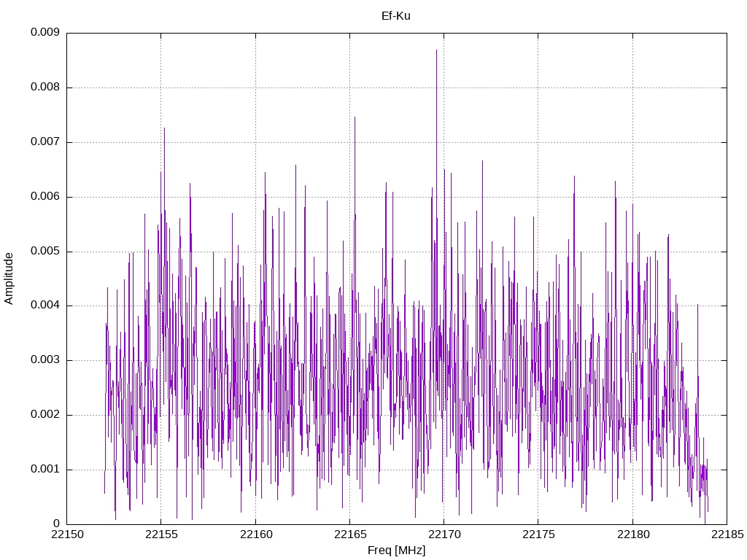The height and width of the screenshot is (560, 747).
Task: Click y-axis tick label 0.004
Action: tap(45, 306)
